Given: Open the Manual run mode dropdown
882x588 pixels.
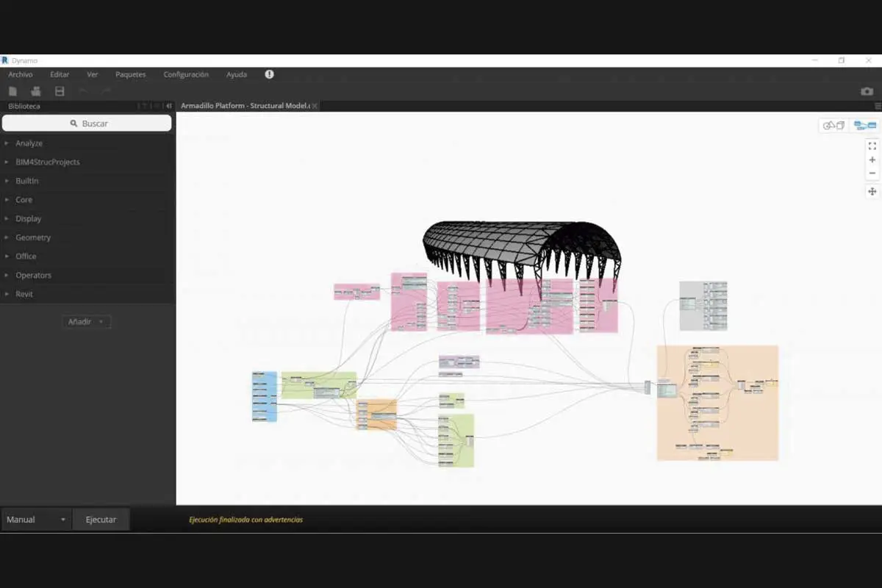Looking at the screenshot, I should [36, 520].
